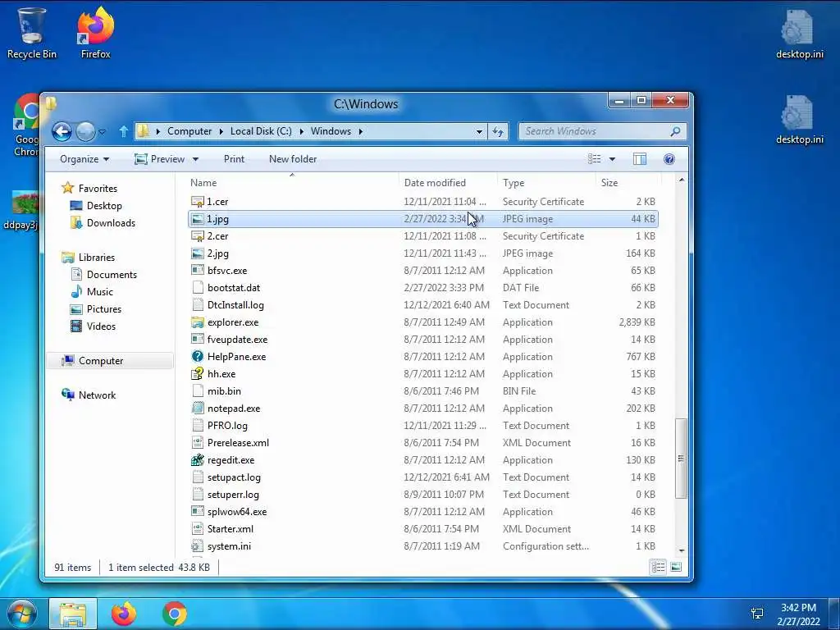Click New folder

tap(293, 159)
